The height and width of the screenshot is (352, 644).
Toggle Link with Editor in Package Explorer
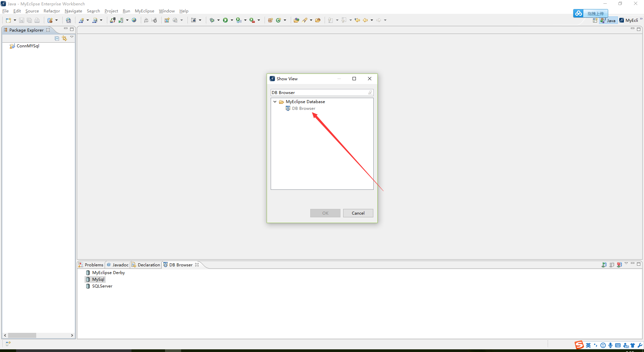coord(64,38)
